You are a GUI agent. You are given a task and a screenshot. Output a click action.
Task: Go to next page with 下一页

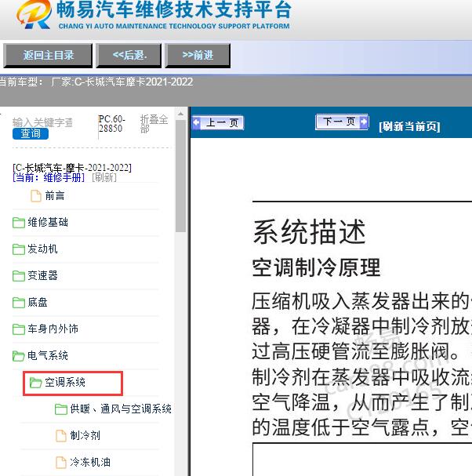tap(342, 122)
